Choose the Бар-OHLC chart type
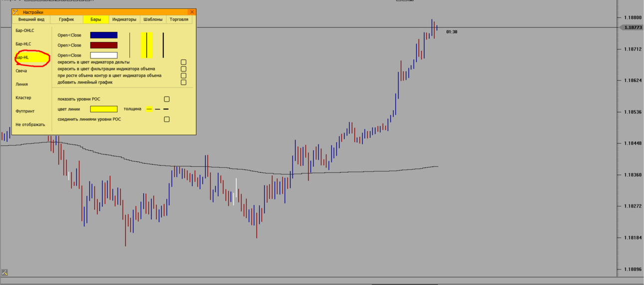Screen dimensions: 644x285 pyautogui.click(x=25, y=30)
